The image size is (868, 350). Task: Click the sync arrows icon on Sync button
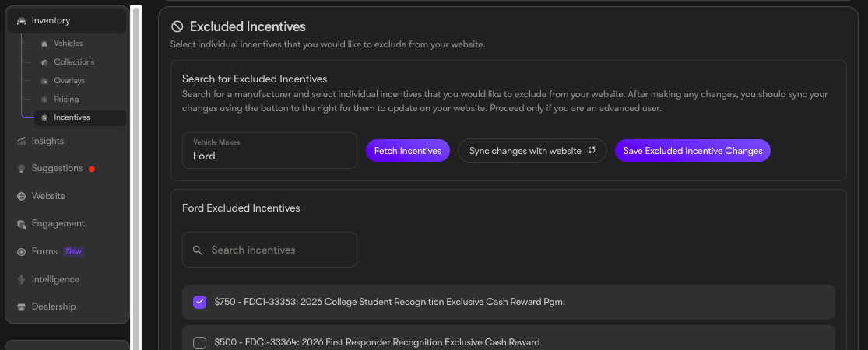pos(591,150)
